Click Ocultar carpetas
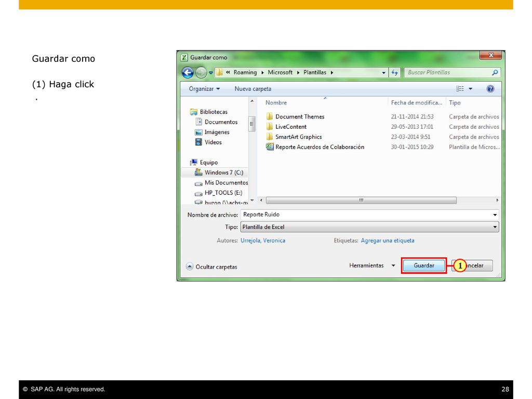The image size is (532, 399). pyautogui.click(x=211, y=267)
